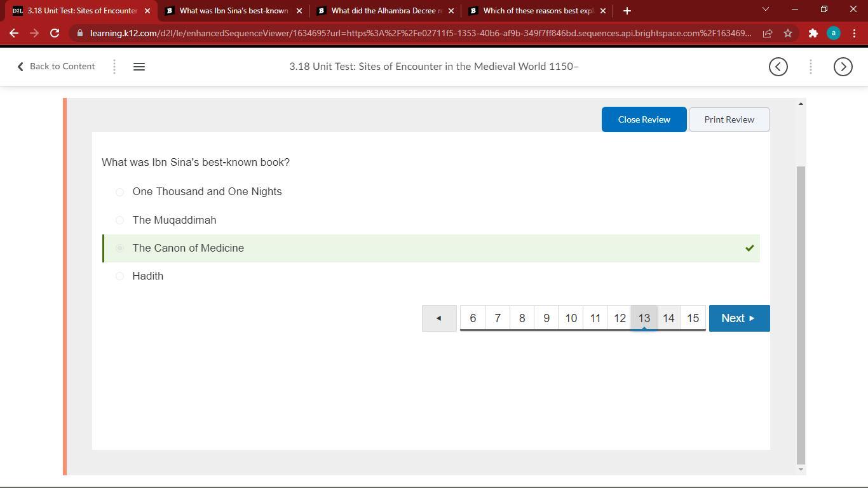This screenshot has height=488, width=868.
Task: Jump to question page 10
Action: 571,318
